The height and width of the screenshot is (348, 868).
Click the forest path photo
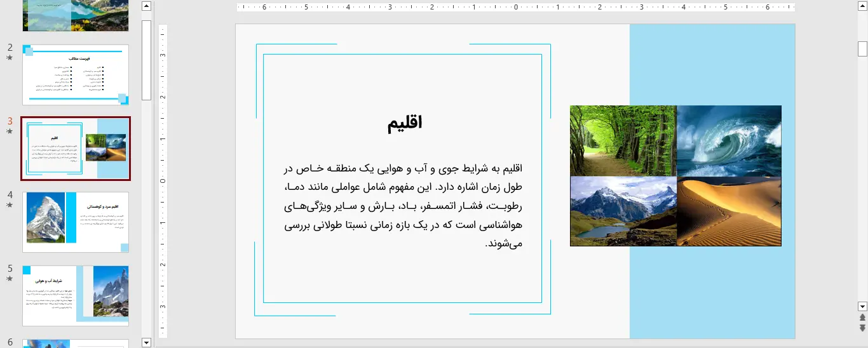[623, 141]
